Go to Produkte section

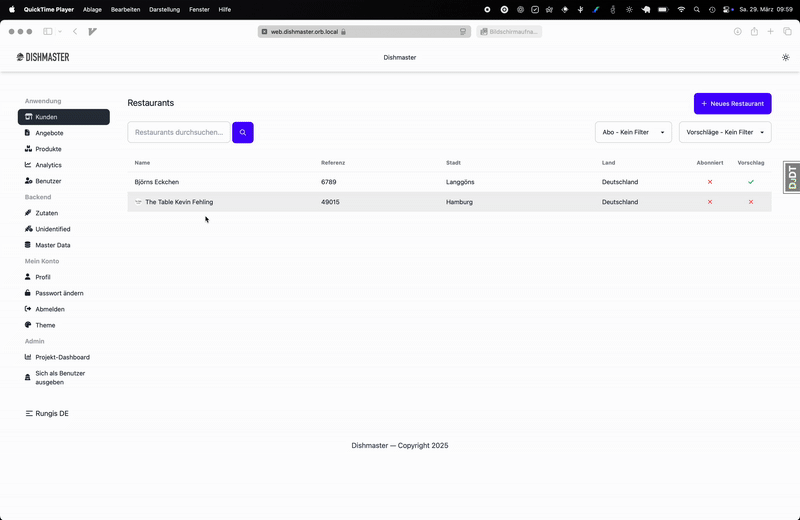(48, 149)
